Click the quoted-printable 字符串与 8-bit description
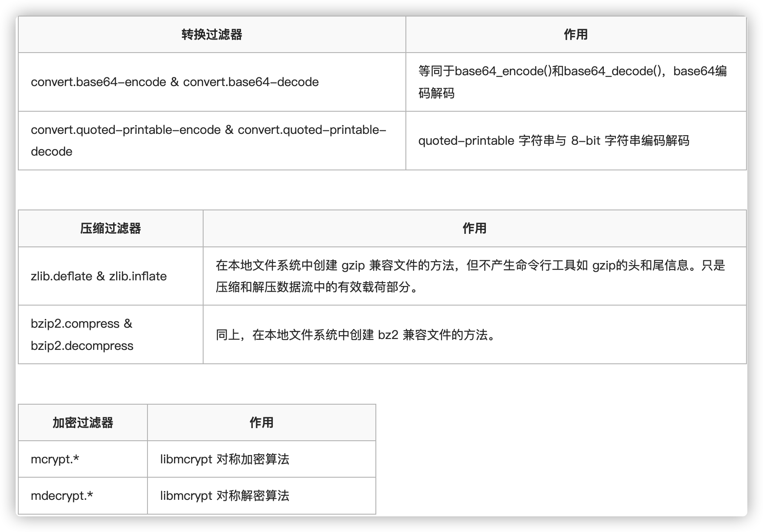This screenshot has width=763, height=532. coord(576,140)
